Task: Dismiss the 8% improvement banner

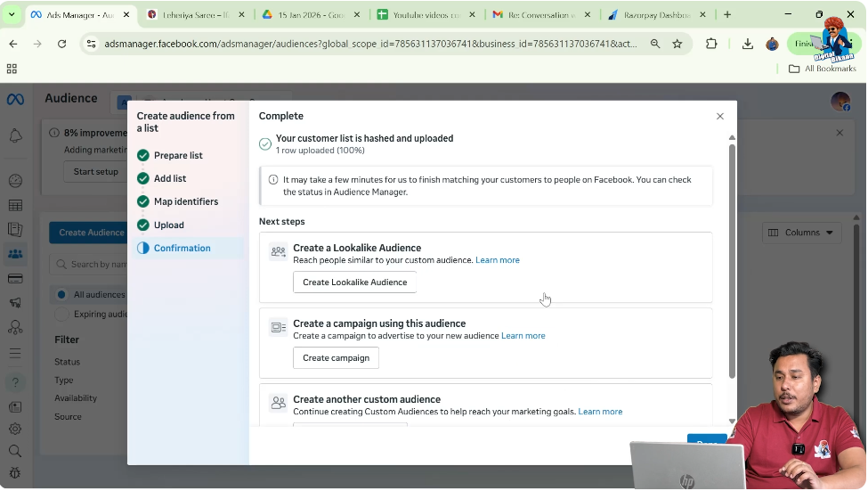Action: [x=840, y=133]
